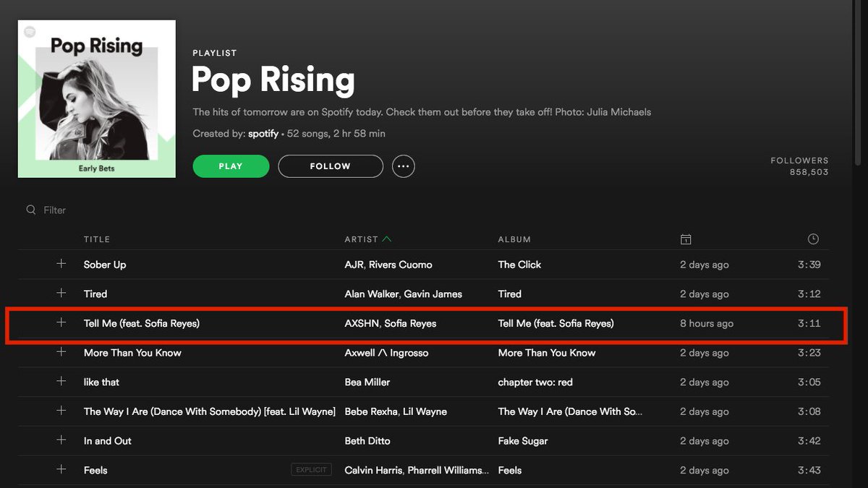The image size is (868, 488).
Task: Toggle artist sort order with green arrow
Action: click(388, 238)
